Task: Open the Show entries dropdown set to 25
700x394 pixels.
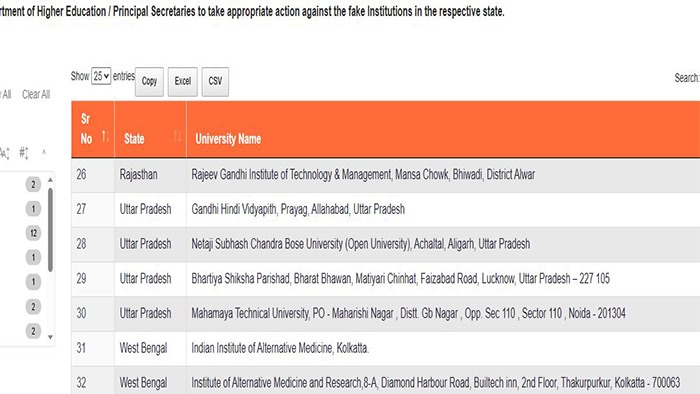Action: pyautogui.click(x=101, y=76)
